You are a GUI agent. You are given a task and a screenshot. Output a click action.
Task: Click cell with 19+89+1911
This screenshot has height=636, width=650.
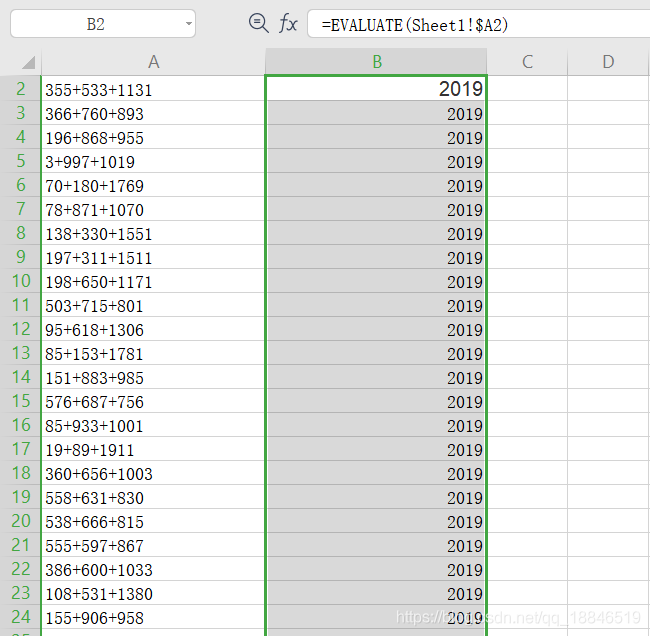153,449
